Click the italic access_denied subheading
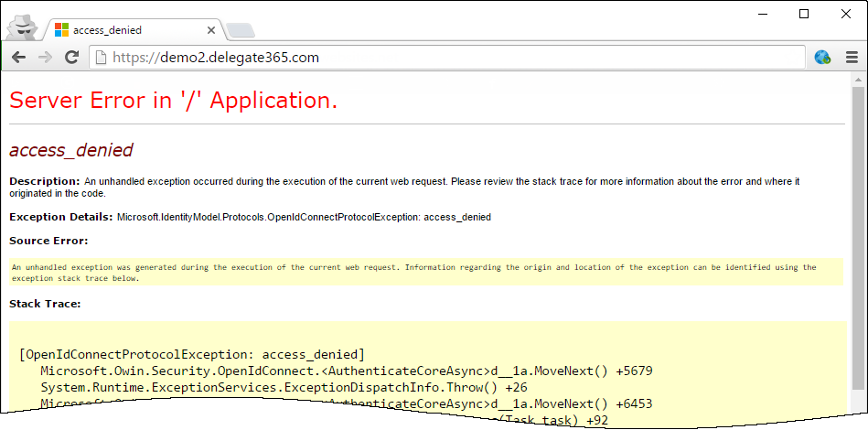 pyautogui.click(x=71, y=150)
